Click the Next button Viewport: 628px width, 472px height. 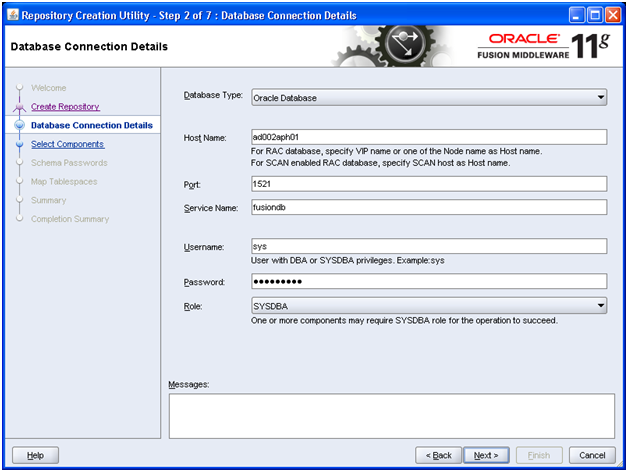coord(486,456)
